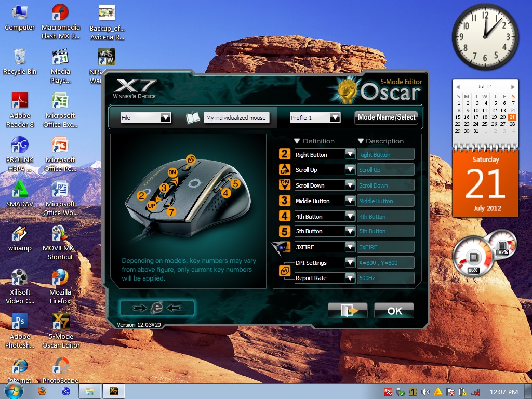Select the Recycle Bin desktop icon

pos(20,62)
